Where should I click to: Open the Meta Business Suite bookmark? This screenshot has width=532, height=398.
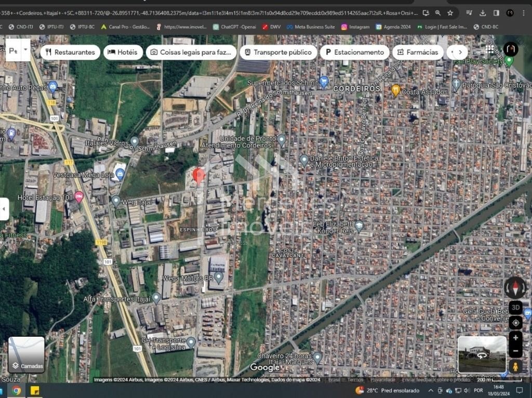[x=311, y=27]
